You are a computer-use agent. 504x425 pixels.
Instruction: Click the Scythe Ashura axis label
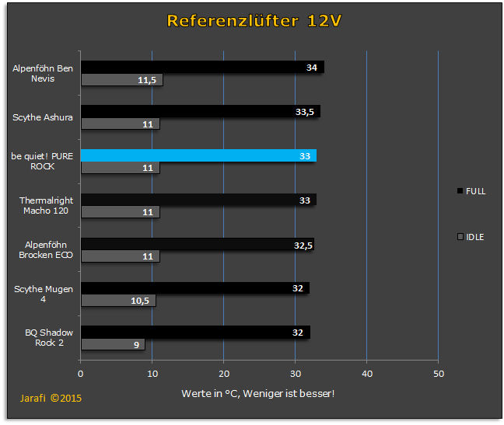(x=43, y=117)
